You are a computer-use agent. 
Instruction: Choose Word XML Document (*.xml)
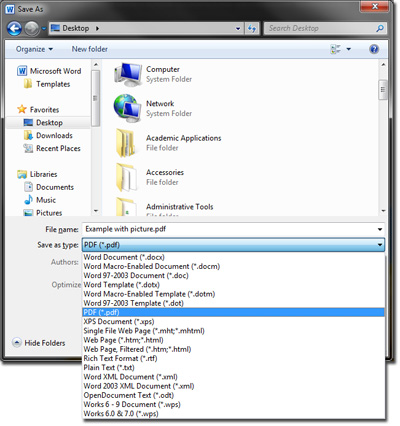[233, 377]
